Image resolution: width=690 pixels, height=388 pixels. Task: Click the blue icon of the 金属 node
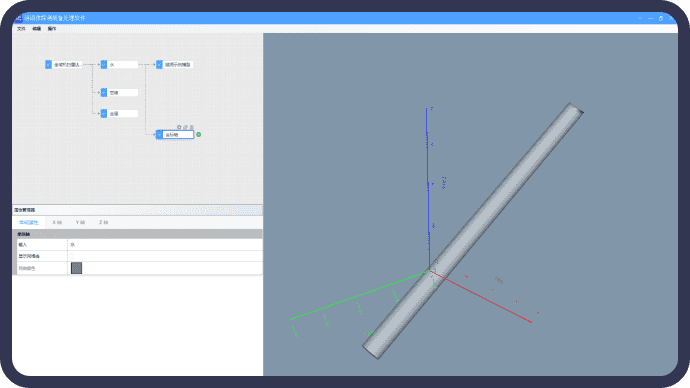tap(104, 113)
